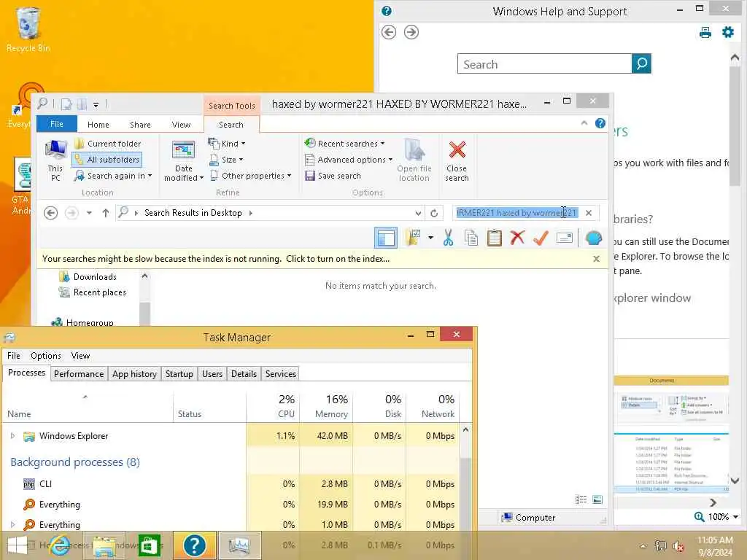
Task: Click the print icon in Help and Support
Action: (x=705, y=32)
